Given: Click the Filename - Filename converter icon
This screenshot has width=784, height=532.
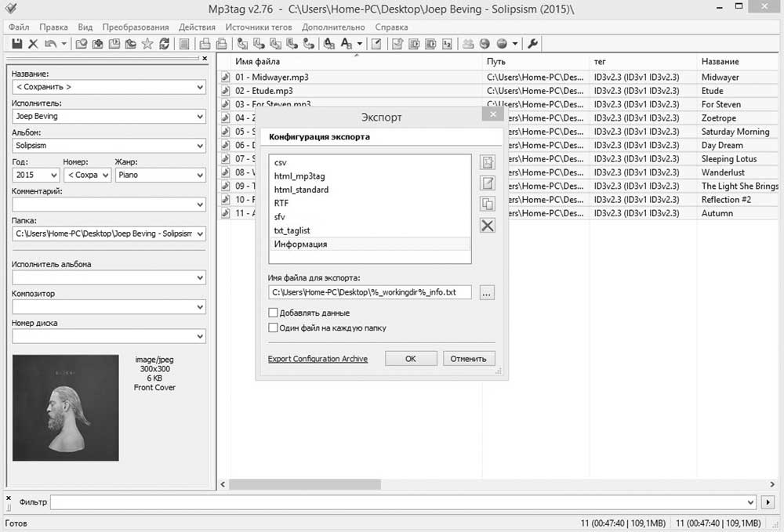Looking at the screenshot, I should pos(275,44).
